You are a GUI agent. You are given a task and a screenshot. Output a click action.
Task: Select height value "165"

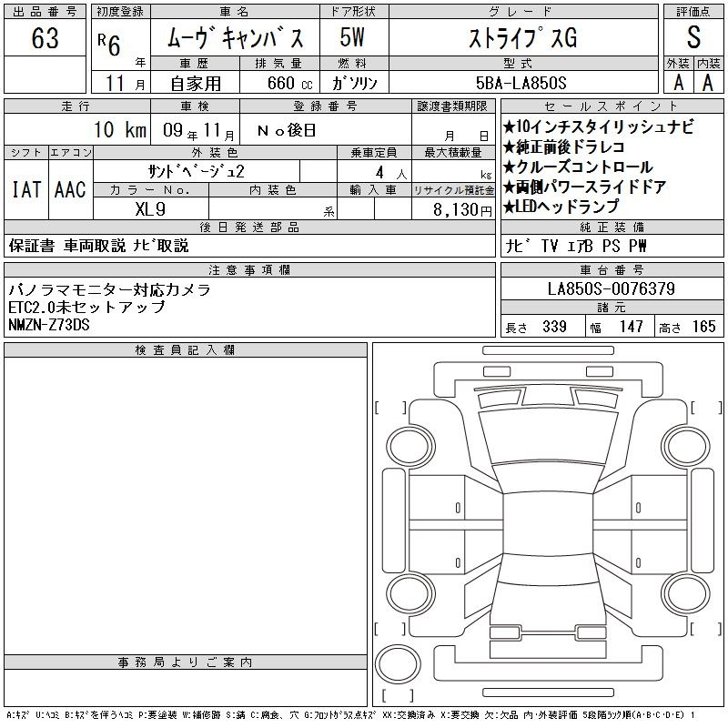pos(703,327)
